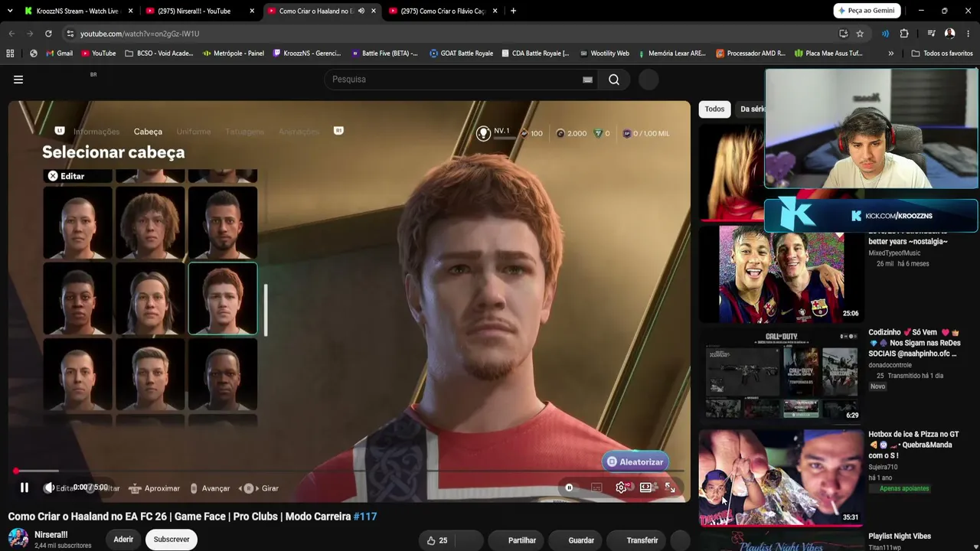Open the Placa Mae Asus Tuf bookmark
This screenshot has height=551, width=980.
click(828, 54)
